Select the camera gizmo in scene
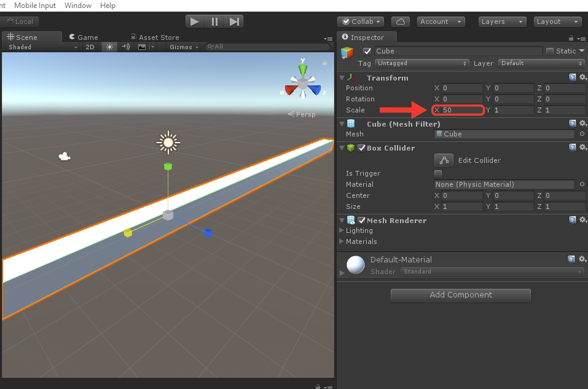 [x=65, y=157]
